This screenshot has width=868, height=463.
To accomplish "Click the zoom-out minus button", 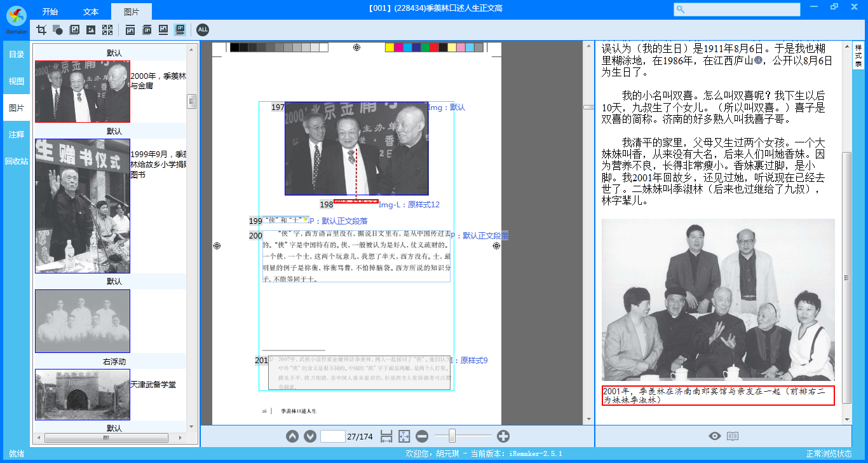I will click(422, 436).
